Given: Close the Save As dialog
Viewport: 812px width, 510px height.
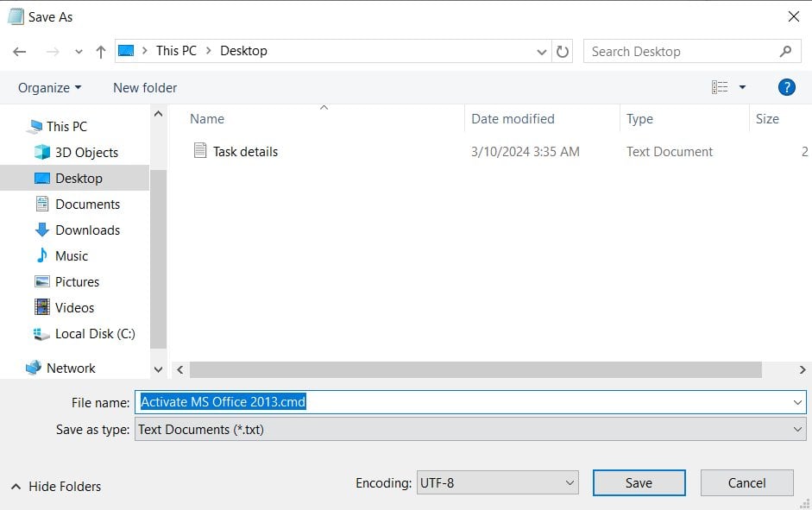Looking at the screenshot, I should (x=793, y=16).
